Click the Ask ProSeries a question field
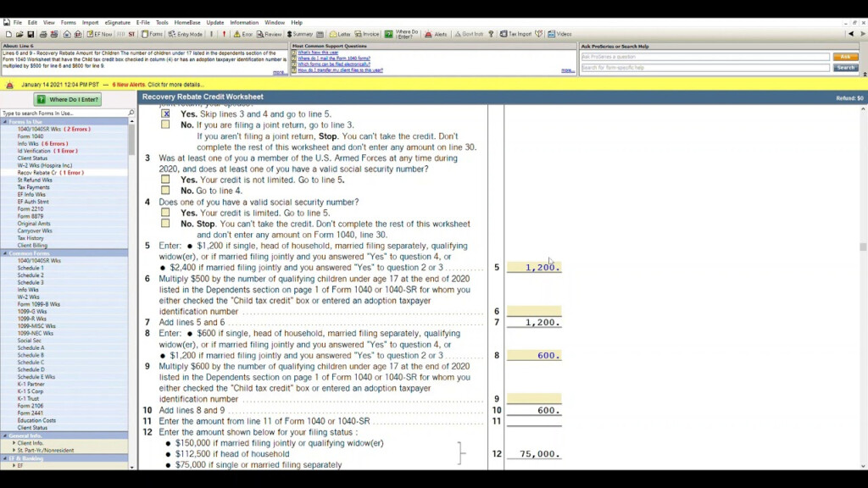This screenshot has height=488, width=868. point(705,57)
